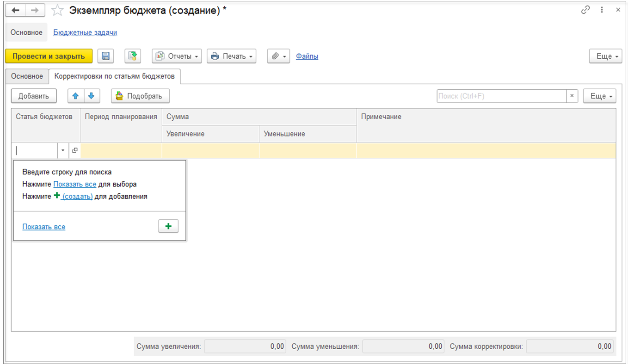Screen dimensions: 628x364
Task: Click the green plus create button
Action: (x=168, y=226)
